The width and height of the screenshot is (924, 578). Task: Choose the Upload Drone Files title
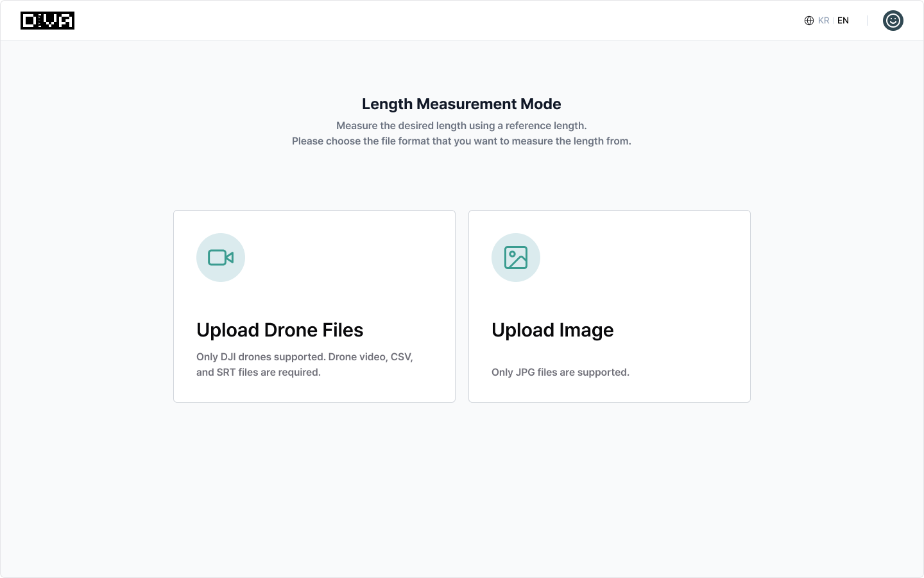(280, 330)
